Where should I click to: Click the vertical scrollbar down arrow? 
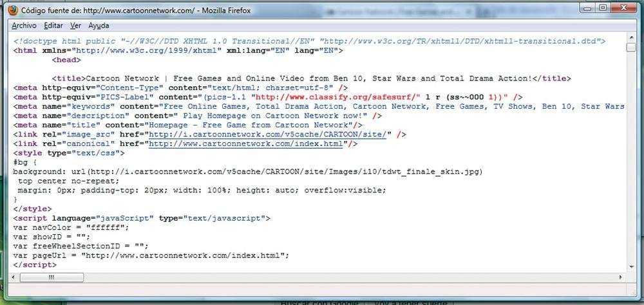point(631,267)
